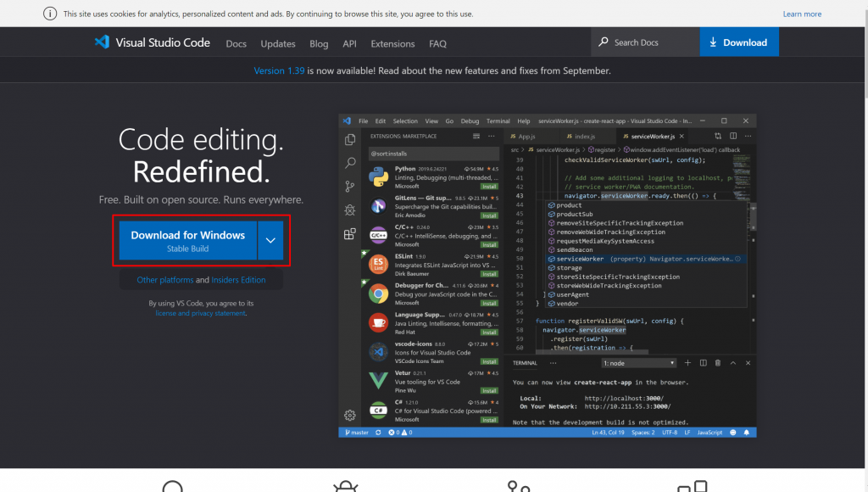Click the magnifier icon in Search Docs
This screenshot has height=492, width=868.
point(604,42)
